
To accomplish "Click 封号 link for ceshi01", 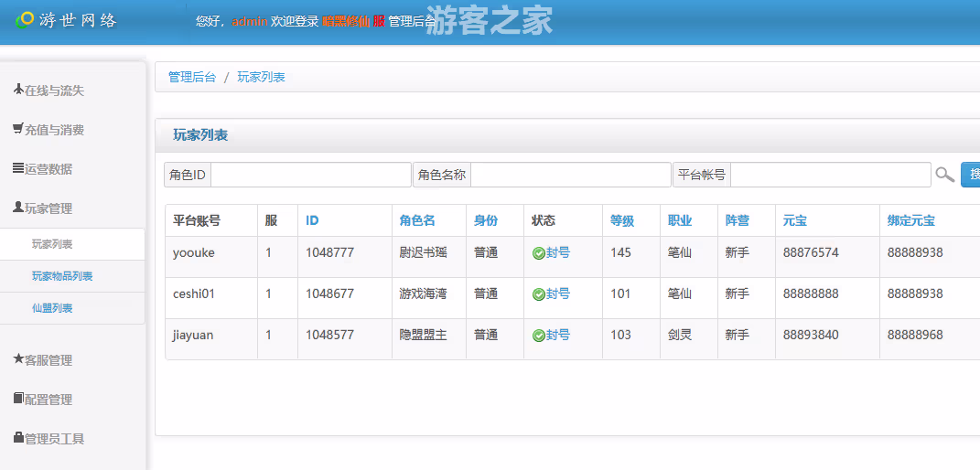I will click(558, 294).
